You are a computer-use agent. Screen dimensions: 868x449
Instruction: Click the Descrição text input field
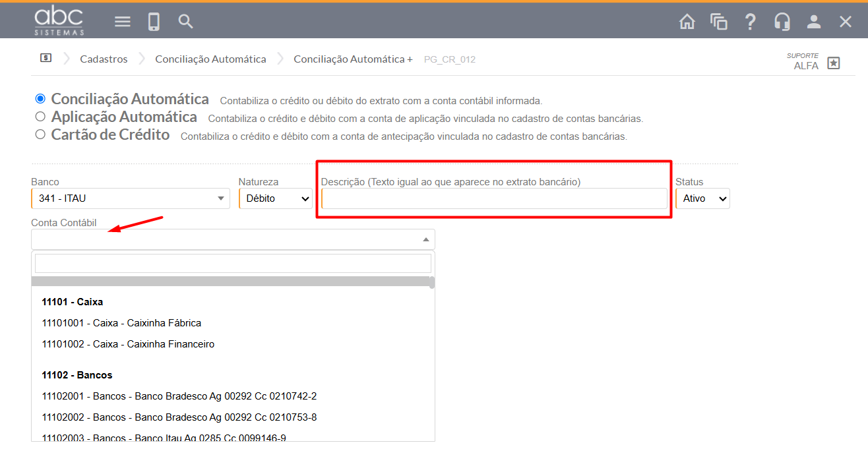[494, 198]
